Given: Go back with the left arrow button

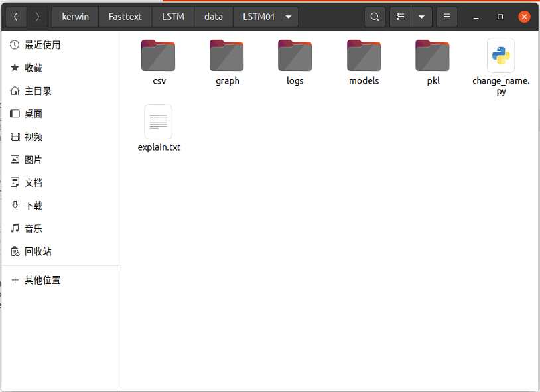Looking at the screenshot, I should click(16, 17).
